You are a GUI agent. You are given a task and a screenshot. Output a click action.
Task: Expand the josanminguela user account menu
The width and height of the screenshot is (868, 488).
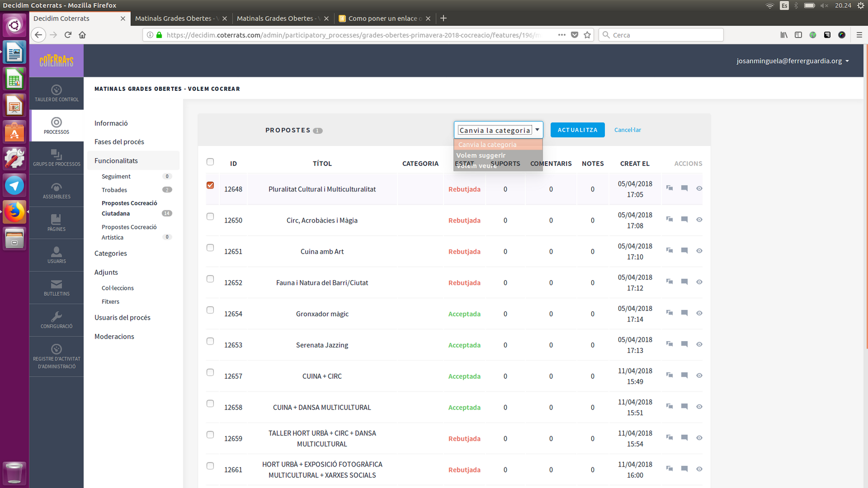point(793,61)
